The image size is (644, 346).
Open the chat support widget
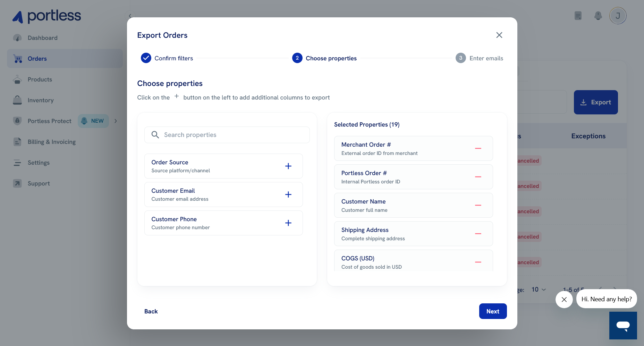[623, 325]
